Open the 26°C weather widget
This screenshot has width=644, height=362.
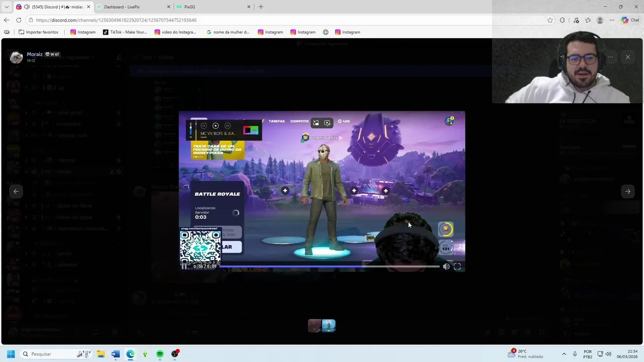tap(526, 354)
